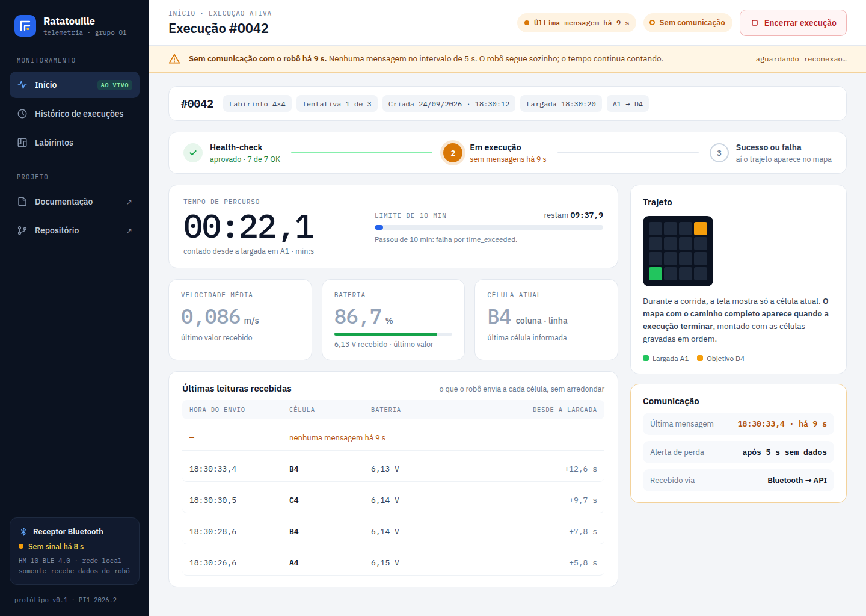This screenshot has height=616, width=866.
Task: Open external arrow next to Documentação
Action: pyautogui.click(x=129, y=202)
